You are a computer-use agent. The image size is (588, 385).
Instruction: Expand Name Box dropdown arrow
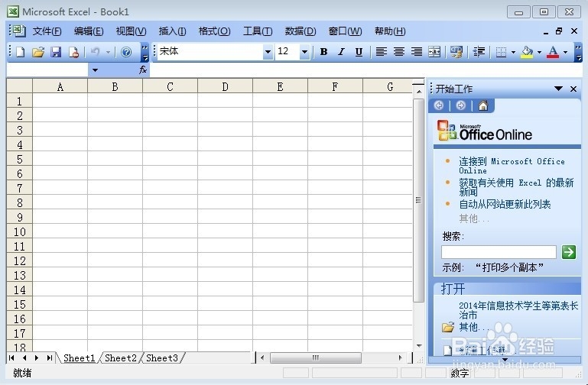pyautogui.click(x=95, y=70)
